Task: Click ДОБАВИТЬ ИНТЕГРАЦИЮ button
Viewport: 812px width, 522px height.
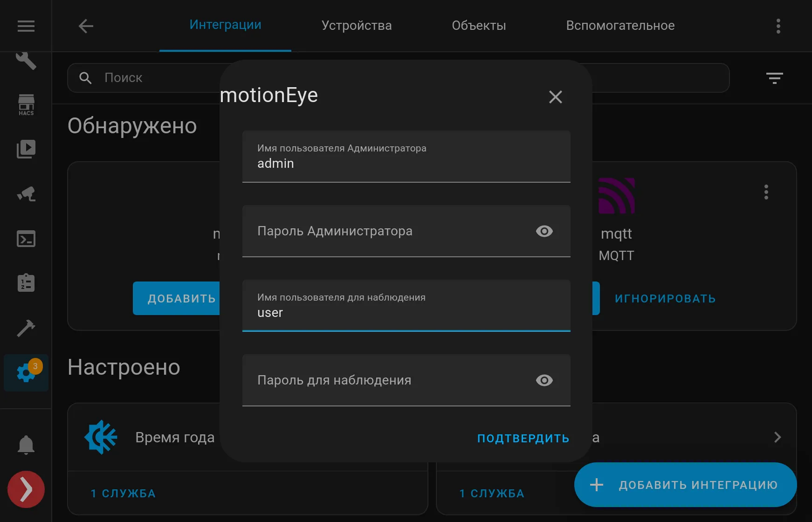Action: [x=685, y=485]
